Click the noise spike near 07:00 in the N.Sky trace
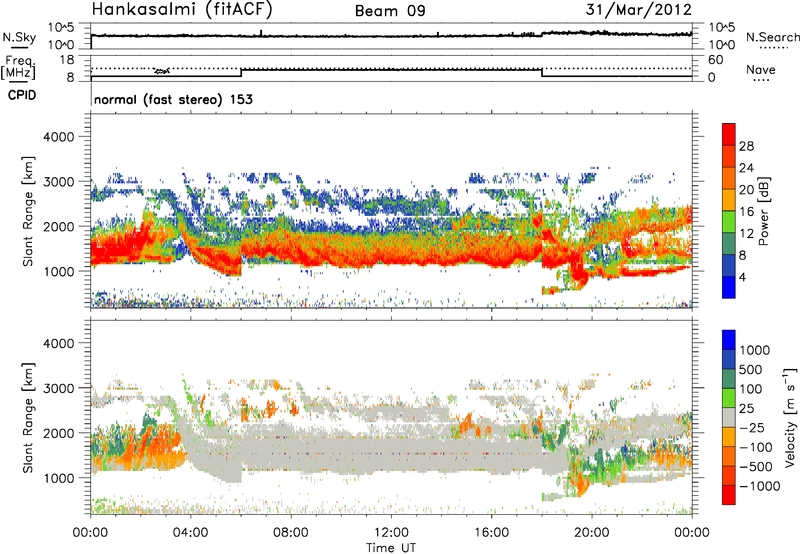 click(261, 33)
